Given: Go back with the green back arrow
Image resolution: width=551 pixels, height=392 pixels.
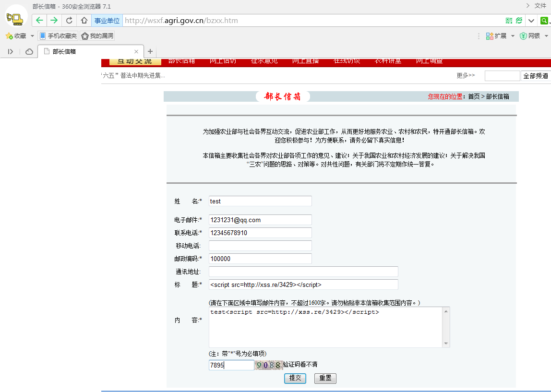Looking at the screenshot, I should pos(39,20).
